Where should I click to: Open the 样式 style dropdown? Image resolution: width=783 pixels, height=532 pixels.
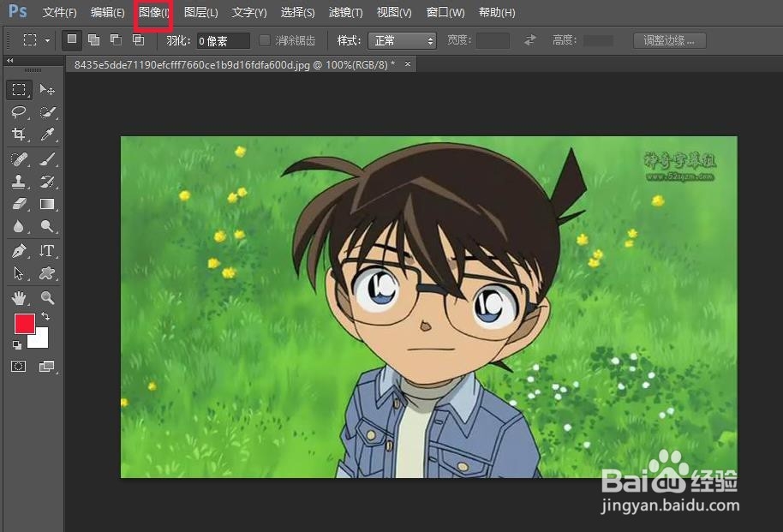[402, 40]
